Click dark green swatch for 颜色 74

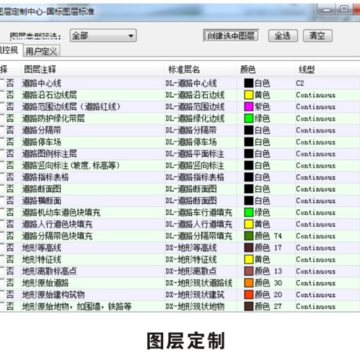coord(249,236)
